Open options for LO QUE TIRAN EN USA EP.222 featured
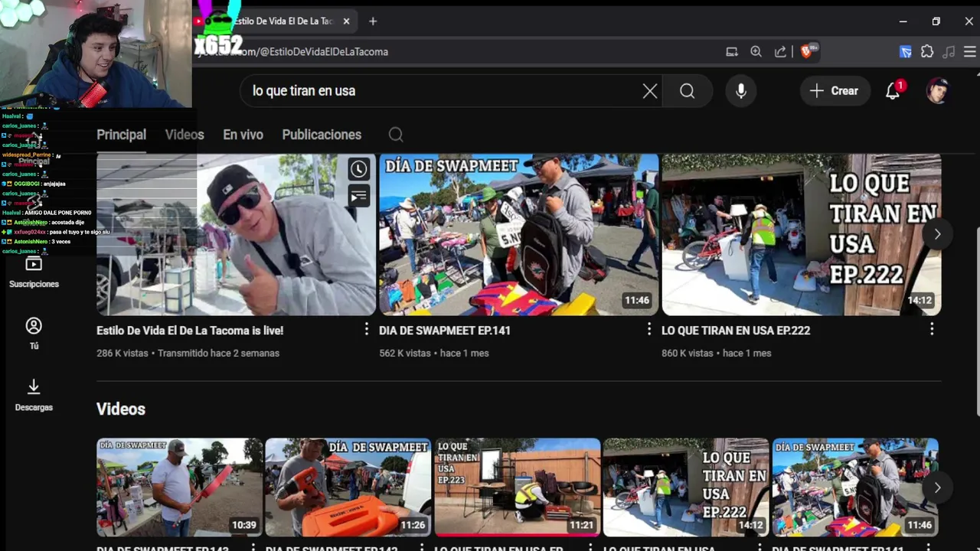 tap(932, 329)
